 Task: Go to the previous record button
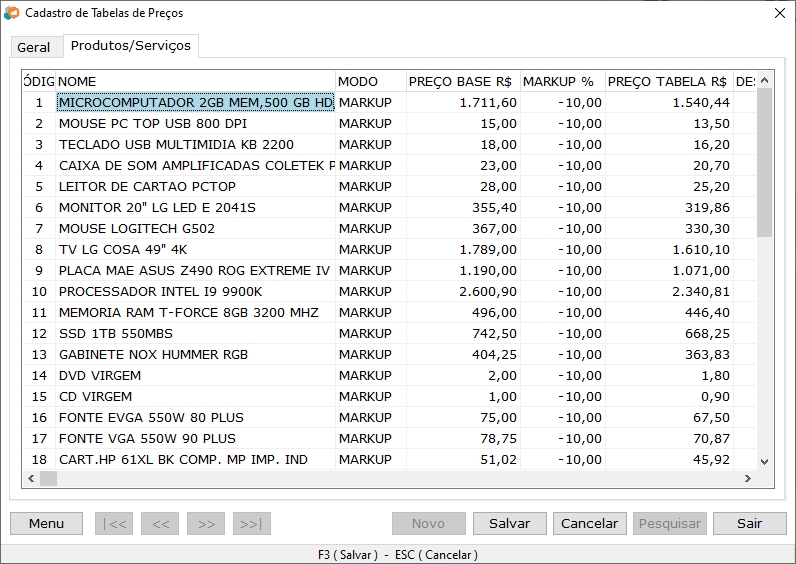click(160, 523)
